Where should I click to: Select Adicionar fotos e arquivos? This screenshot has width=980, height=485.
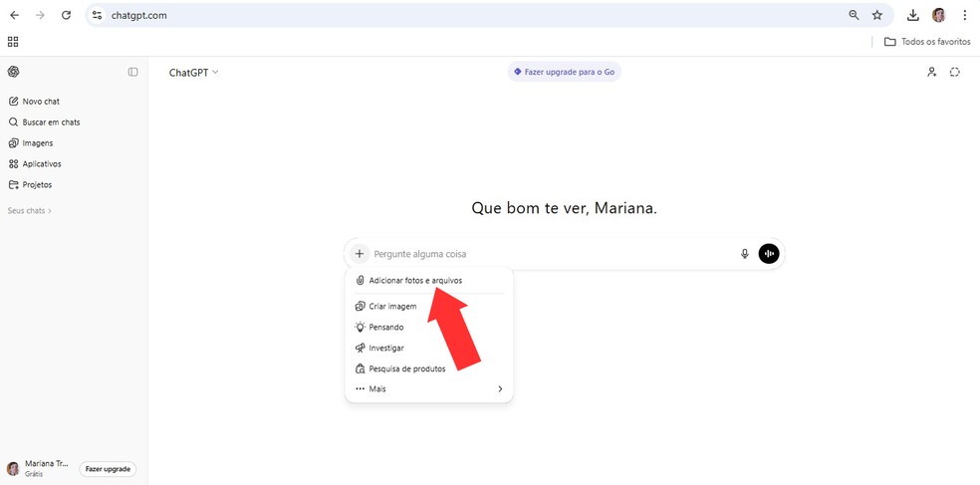click(x=428, y=281)
